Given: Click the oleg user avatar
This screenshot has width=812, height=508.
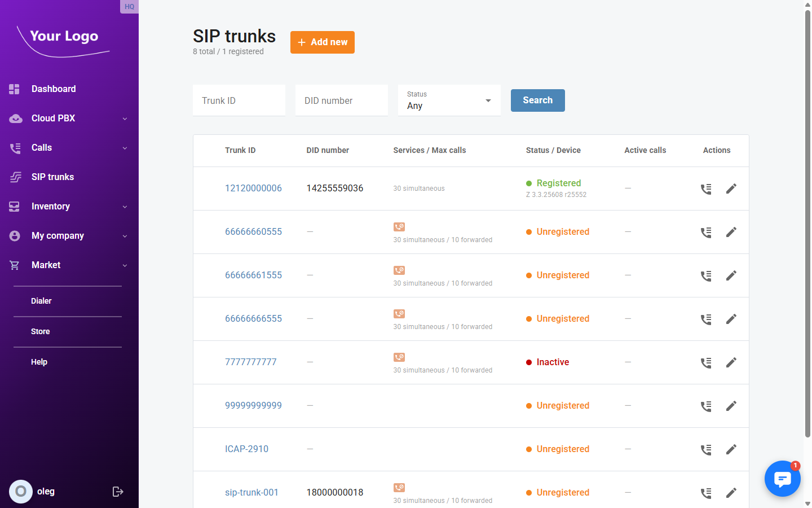Looking at the screenshot, I should [21, 492].
